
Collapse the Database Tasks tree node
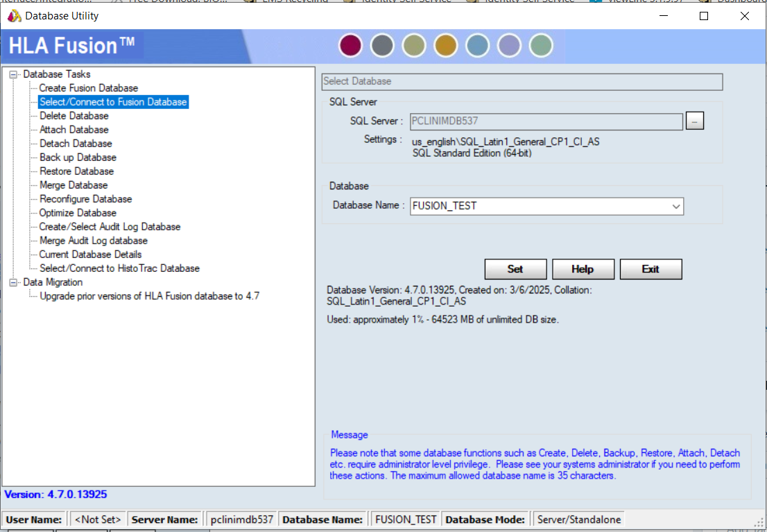[x=13, y=74]
